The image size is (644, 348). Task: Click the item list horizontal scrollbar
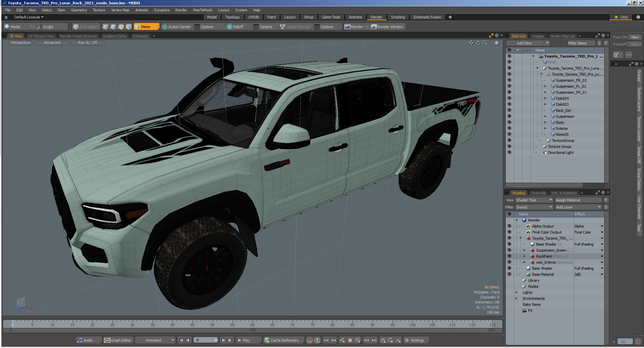pos(544,185)
